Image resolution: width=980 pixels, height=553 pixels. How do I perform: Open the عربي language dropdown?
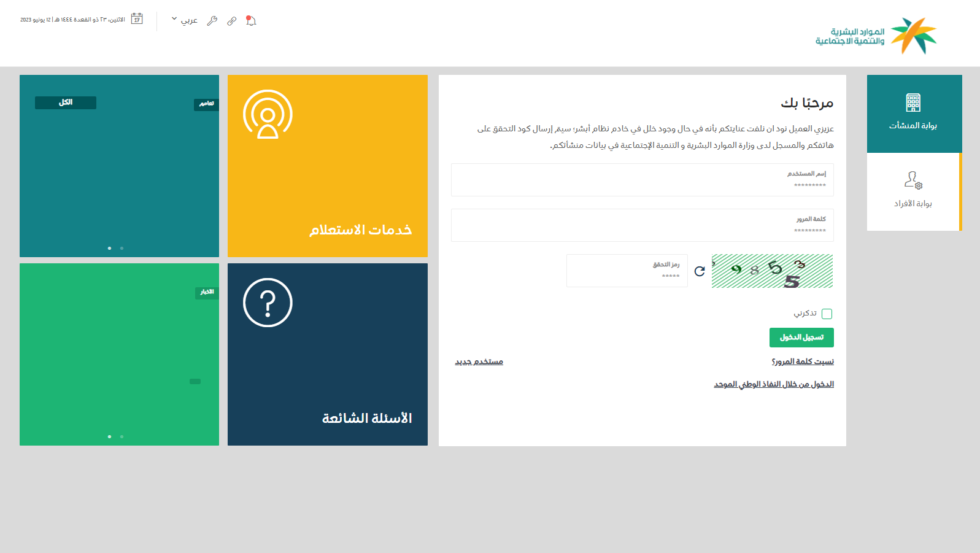184,20
